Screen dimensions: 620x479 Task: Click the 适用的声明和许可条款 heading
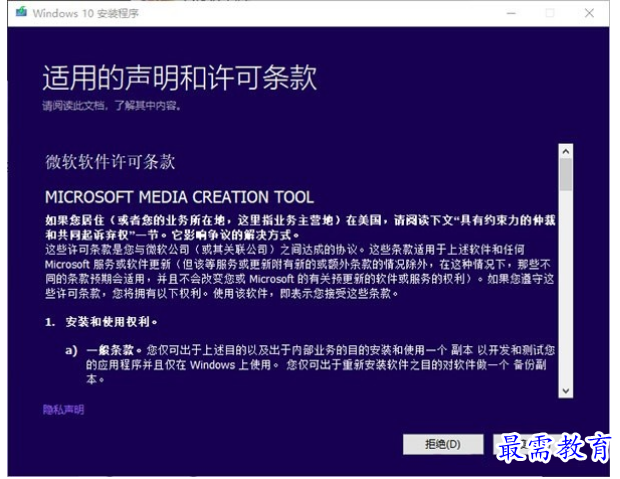pos(180,78)
